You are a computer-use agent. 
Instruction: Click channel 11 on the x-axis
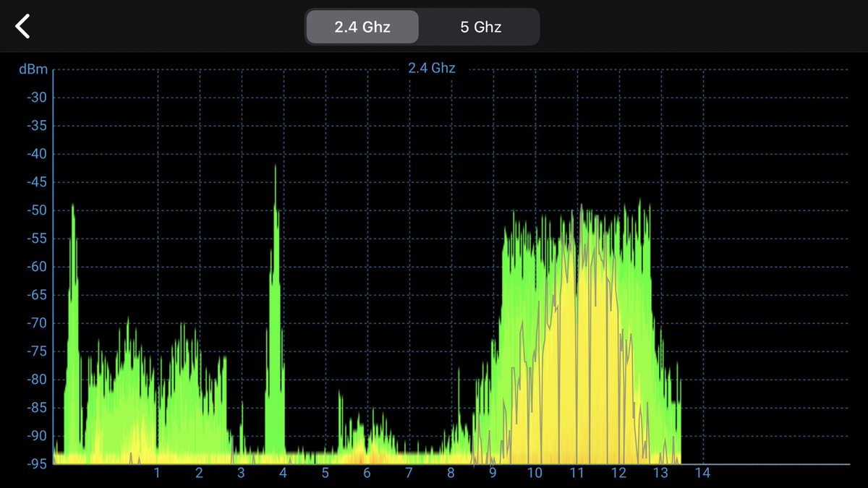[x=576, y=474]
